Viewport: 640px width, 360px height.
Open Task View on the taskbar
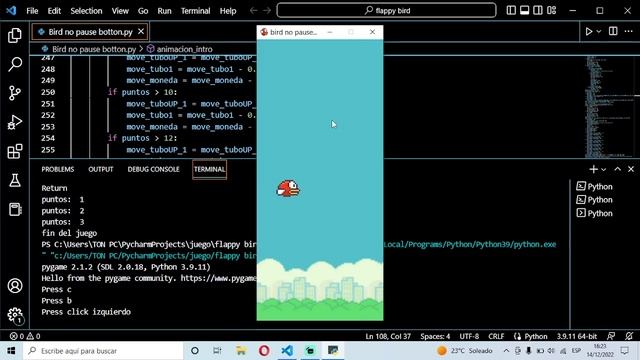(217, 351)
